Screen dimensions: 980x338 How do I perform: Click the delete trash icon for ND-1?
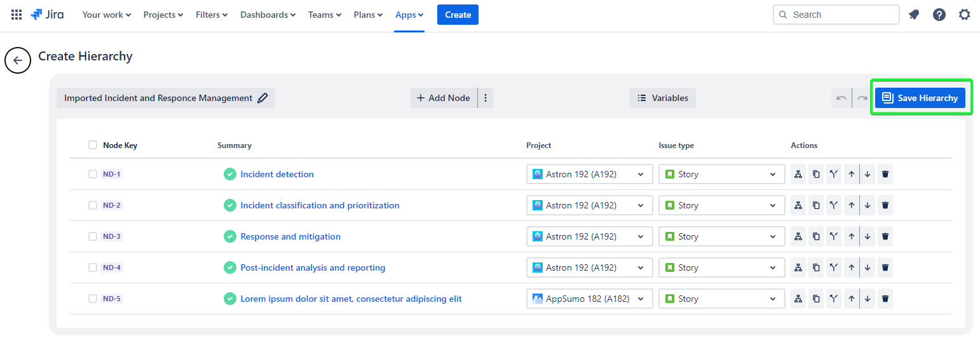click(x=885, y=174)
